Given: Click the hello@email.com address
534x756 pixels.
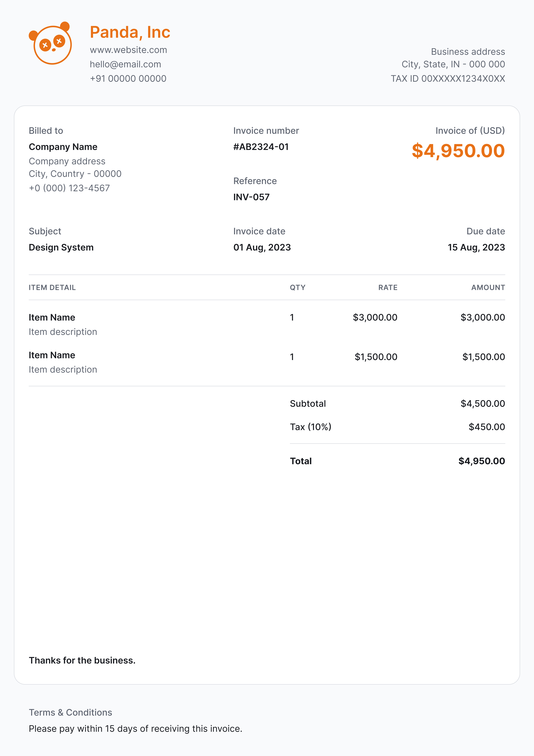Looking at the screenshot, I should point(125,64).
